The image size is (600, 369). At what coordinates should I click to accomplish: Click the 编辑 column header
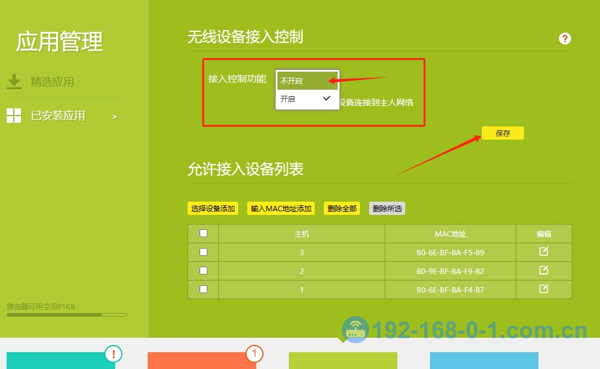point(544,234)
